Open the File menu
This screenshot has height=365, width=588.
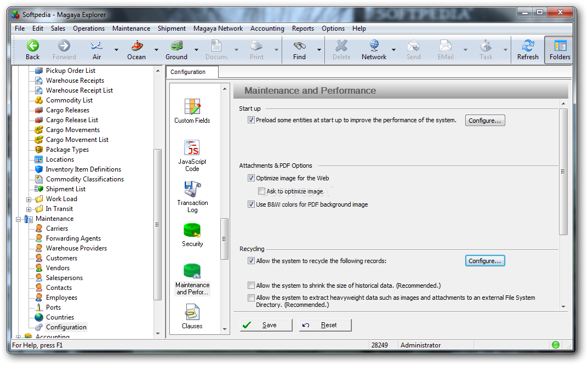[20, 28]
